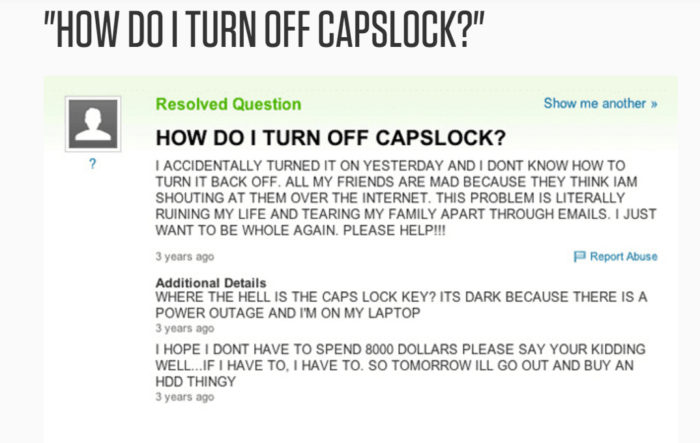Click the "Report Abuse" link text
This screenshot has width=700, height=443.
pos(623,257)
